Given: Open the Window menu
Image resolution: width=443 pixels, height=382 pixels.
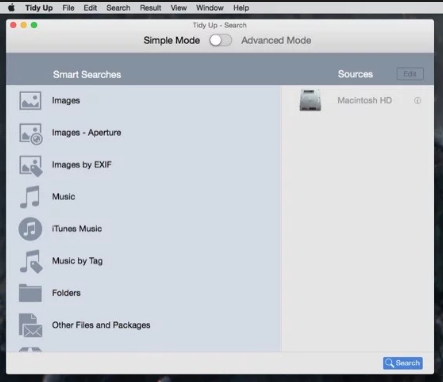Looking at the screenshot, I should pos(210,8).
